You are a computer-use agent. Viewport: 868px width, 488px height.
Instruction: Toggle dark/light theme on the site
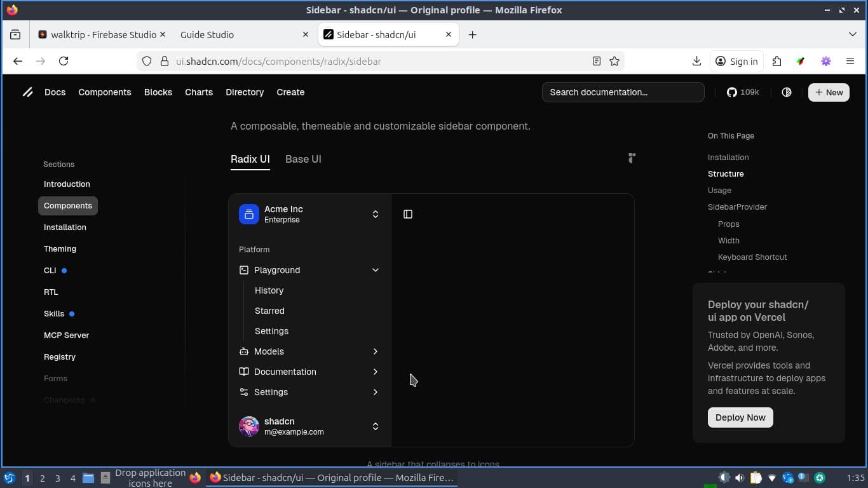pos(787,92)
